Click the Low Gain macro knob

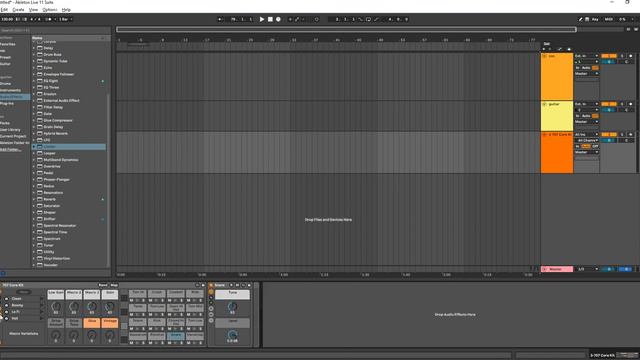(x=56, y=307)
